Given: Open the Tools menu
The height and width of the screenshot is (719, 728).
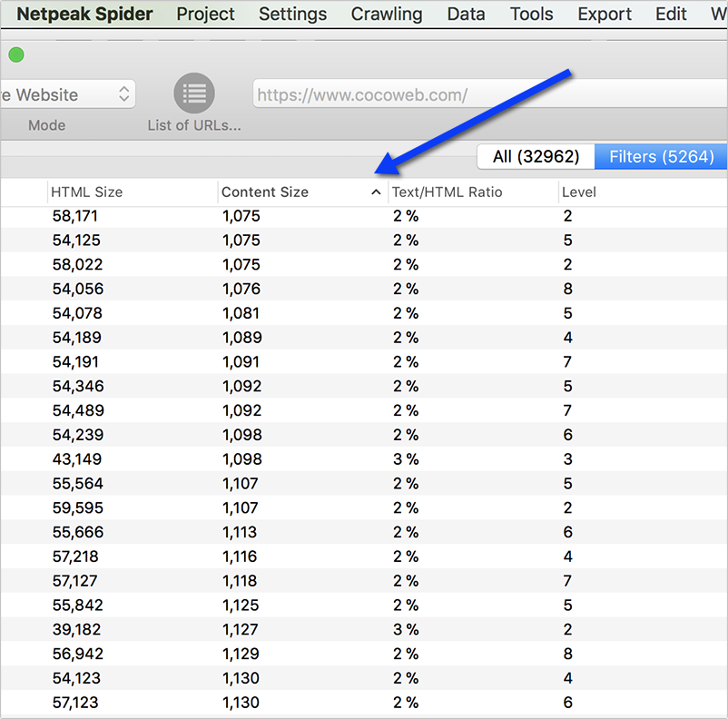Looking at the screenshot, I should (x=531, y=14).
